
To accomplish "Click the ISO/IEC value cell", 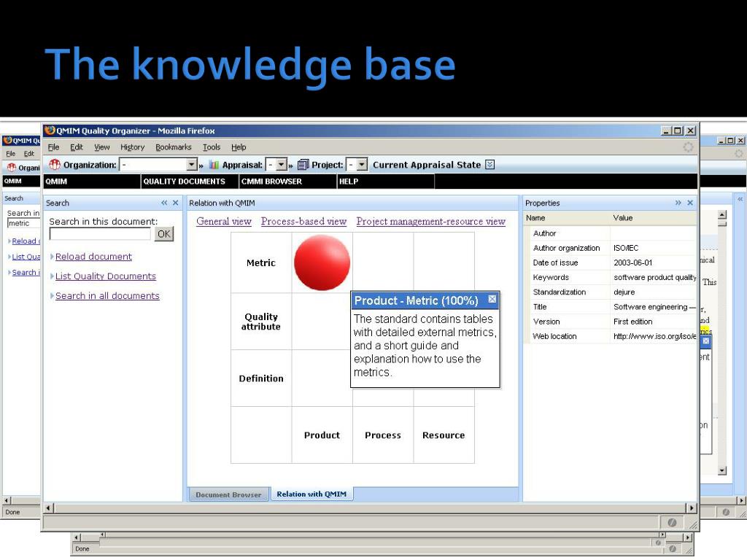I will pos(653,248).
